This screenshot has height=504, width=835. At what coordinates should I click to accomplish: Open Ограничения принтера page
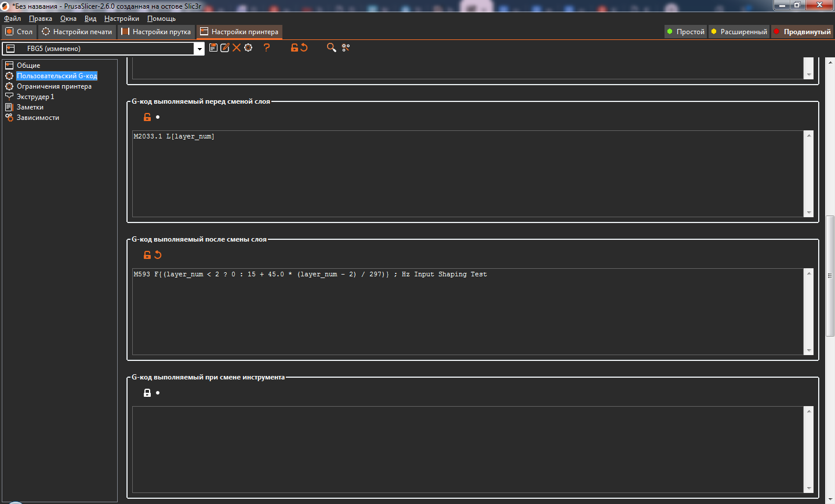[x=54, y=86]
